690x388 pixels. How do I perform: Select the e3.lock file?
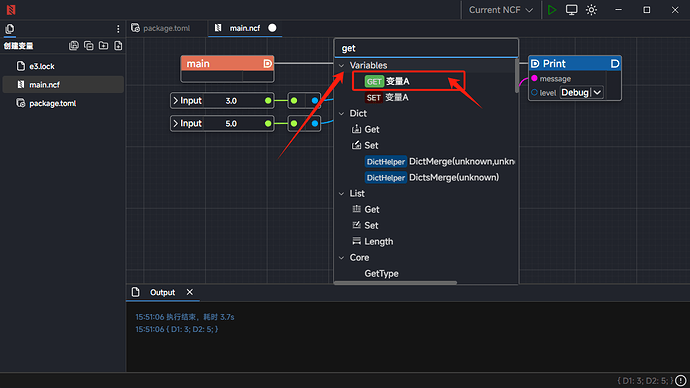point(63,66)
